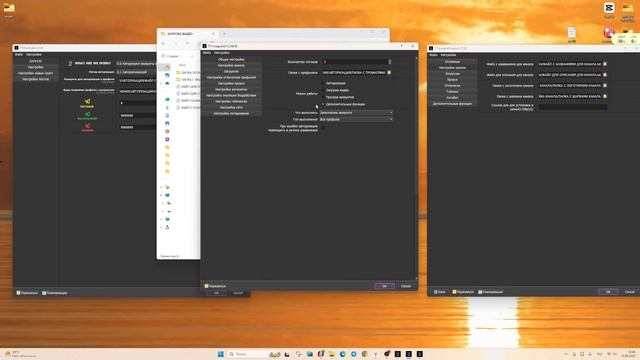Click the green status icon in left window
Image resolution: width=640 pixels, height=360 pixels.
[x=87, y=115]
